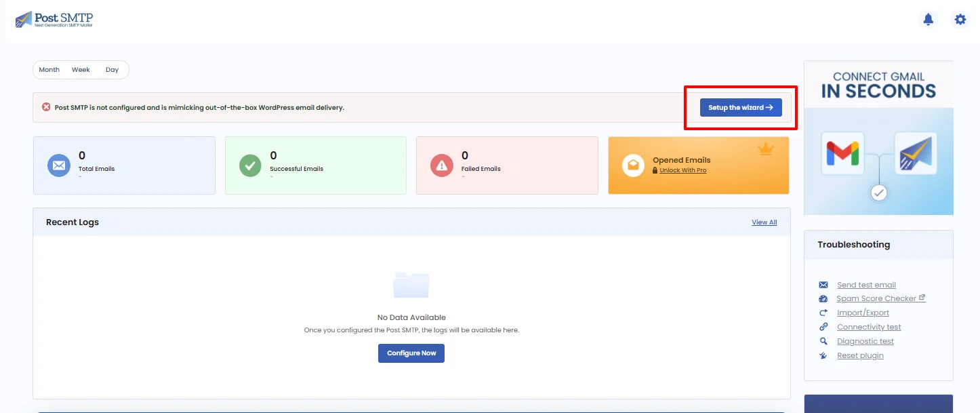The width and height of the screenshot is (980, 413).
Task: Click the Failed Emails warning icon
Action: [442, 165]
